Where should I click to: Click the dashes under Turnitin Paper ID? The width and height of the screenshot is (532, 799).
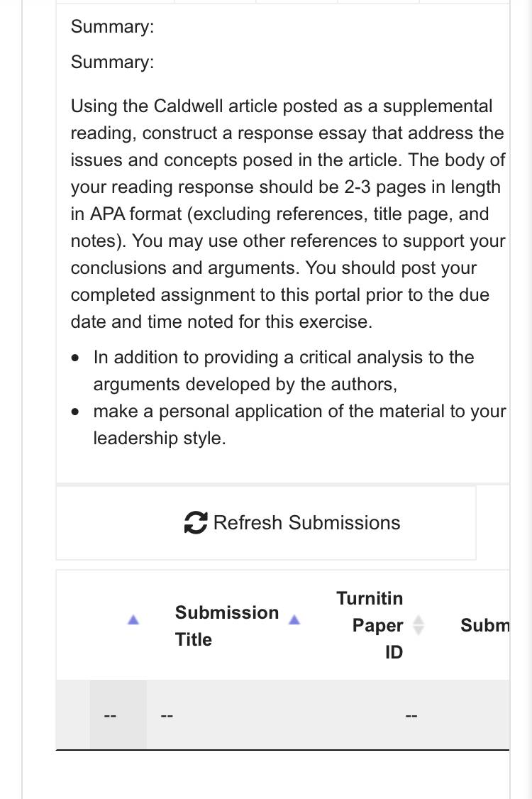[411, 715]
